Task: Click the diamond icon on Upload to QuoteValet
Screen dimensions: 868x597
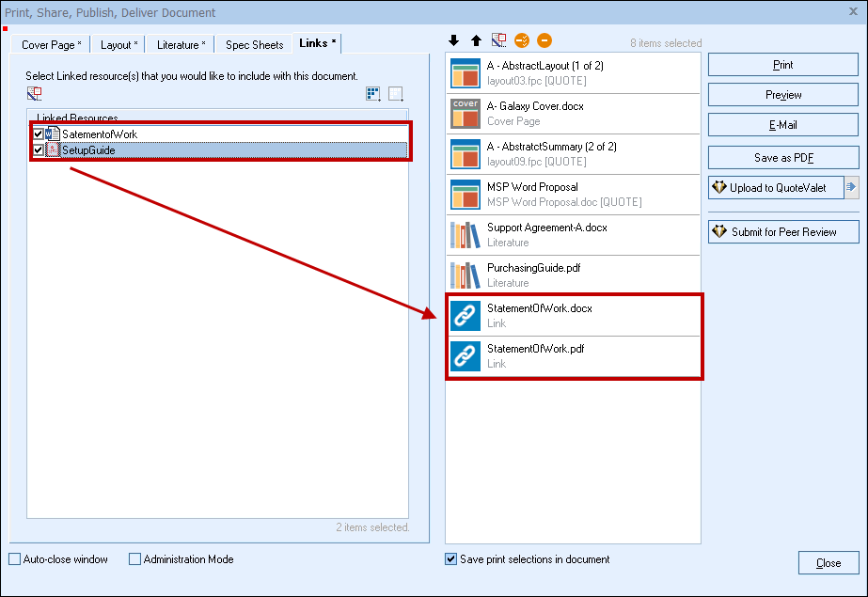Action: (x=719, y=188)
